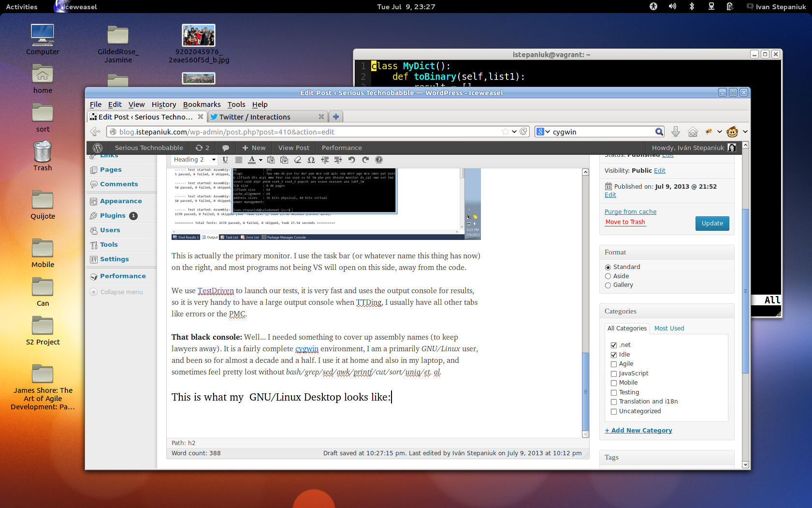This screenshot has height=508, width=812.
Task: Open the editor Help icon
Action: tap(379, 160)
